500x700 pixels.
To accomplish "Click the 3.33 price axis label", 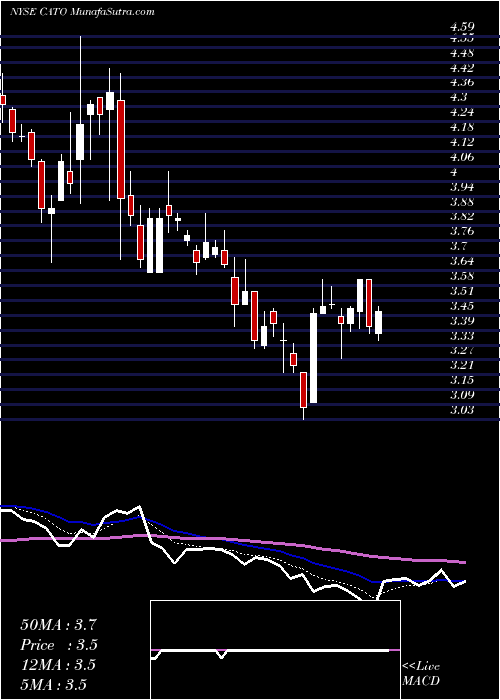I will click(462, 335).
